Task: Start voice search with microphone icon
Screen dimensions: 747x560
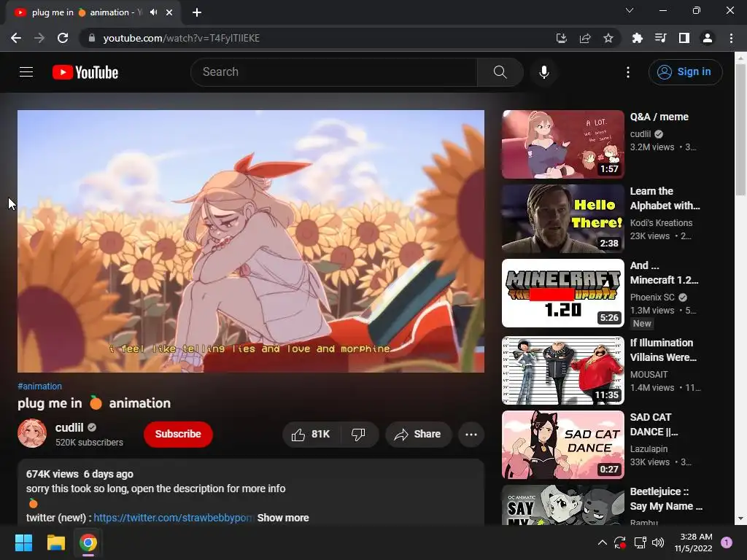Action: click(544, 72)
